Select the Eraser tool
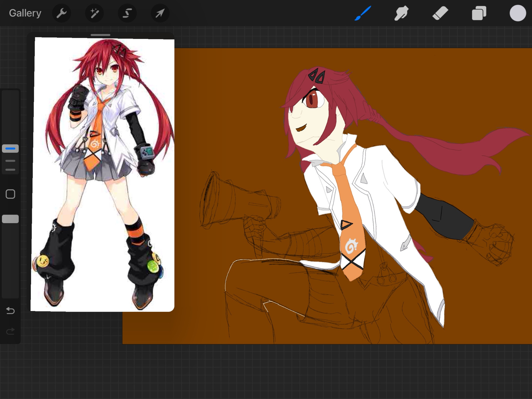Image resolution: width=532 pixels, height=399 pixels. (x=440, y=13)
